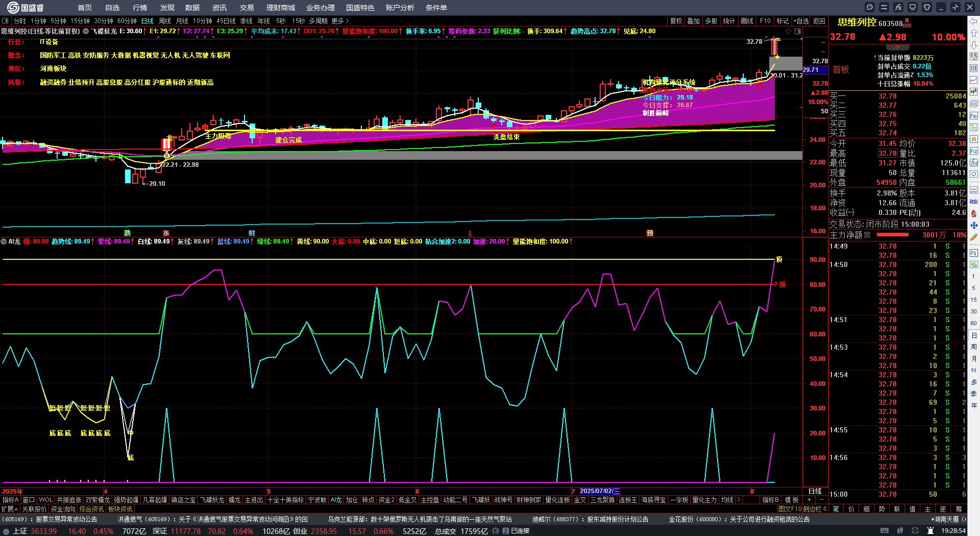Click the screen display icon in title bar

[913, 7]
